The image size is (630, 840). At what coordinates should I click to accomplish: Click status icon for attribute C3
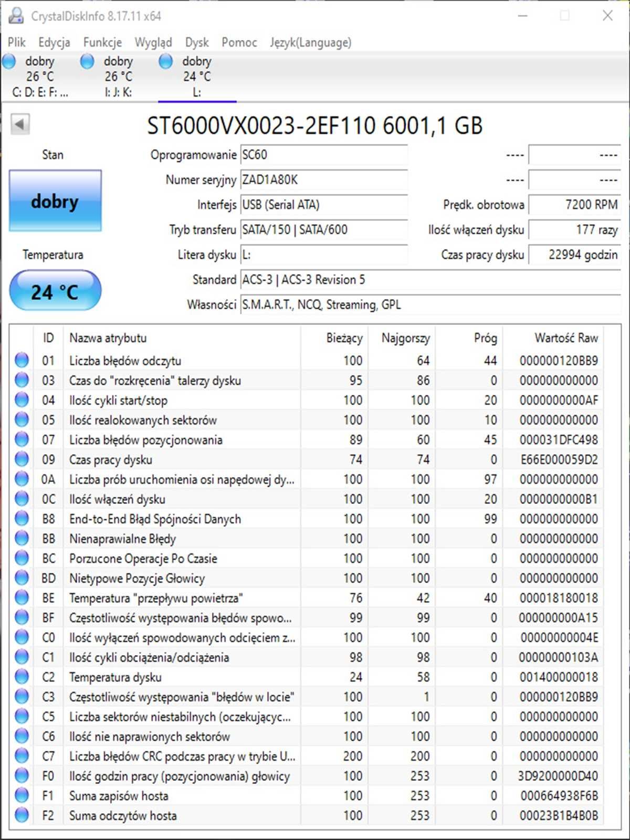tap(22, 696)
